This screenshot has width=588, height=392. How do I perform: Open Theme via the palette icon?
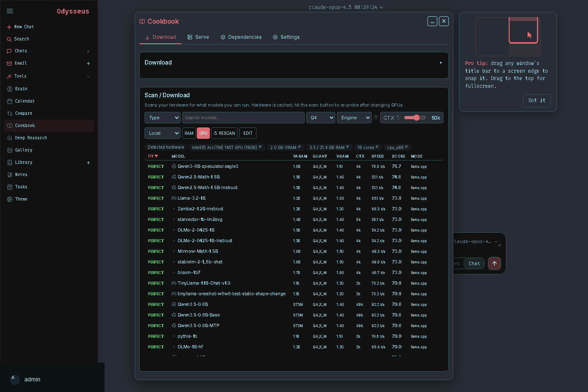pyautogui.click(x=10, y=199)
